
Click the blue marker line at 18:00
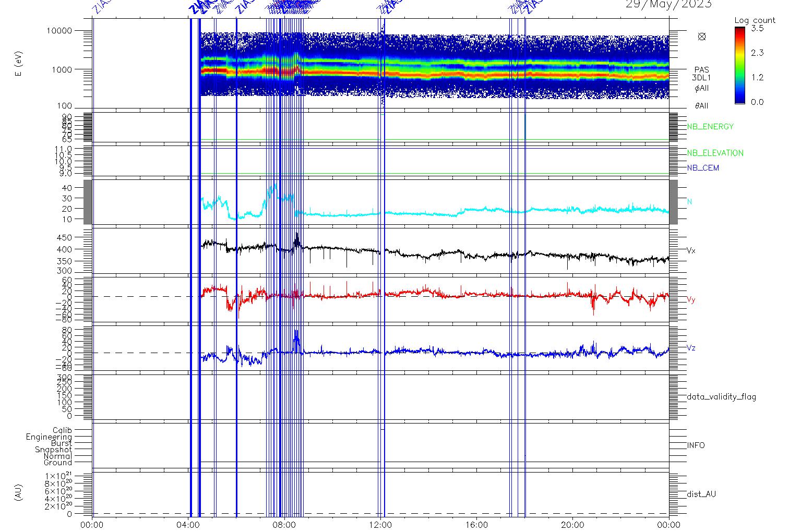point(525,267)
